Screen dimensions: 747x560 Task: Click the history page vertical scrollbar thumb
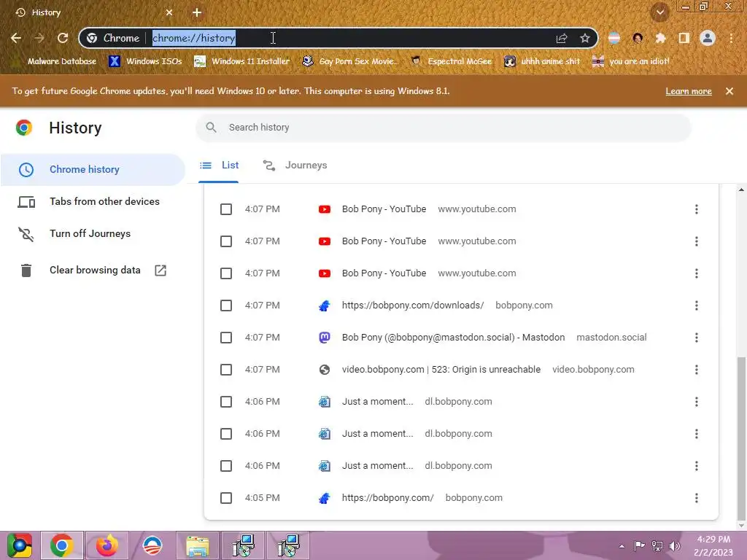pos(741,438)
